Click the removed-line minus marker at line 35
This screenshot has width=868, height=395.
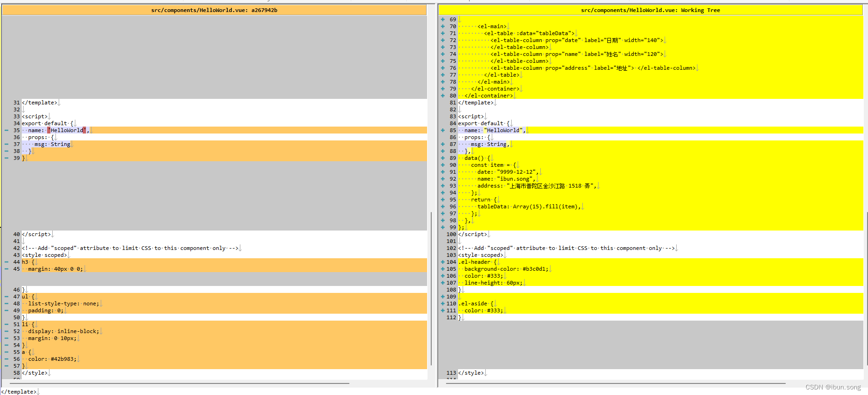point(6,130)
